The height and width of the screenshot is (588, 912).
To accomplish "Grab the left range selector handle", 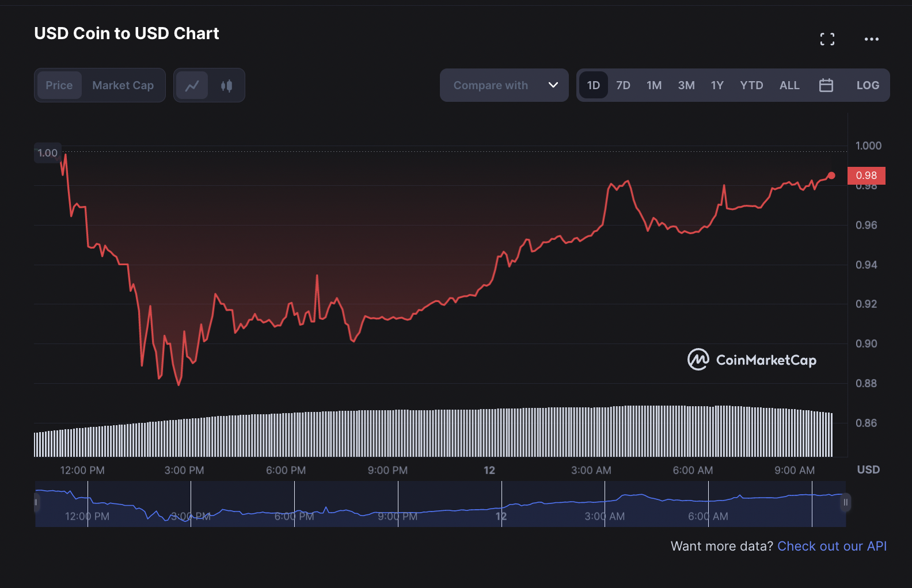I will [36, 502].
